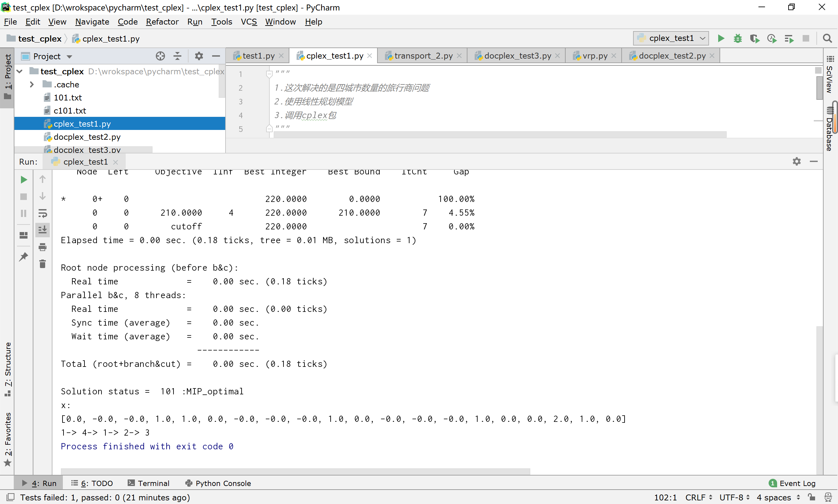The width and height of the screenshot is (838, 504).
Task: Open the Refactor menu
Action: (162, 22)
